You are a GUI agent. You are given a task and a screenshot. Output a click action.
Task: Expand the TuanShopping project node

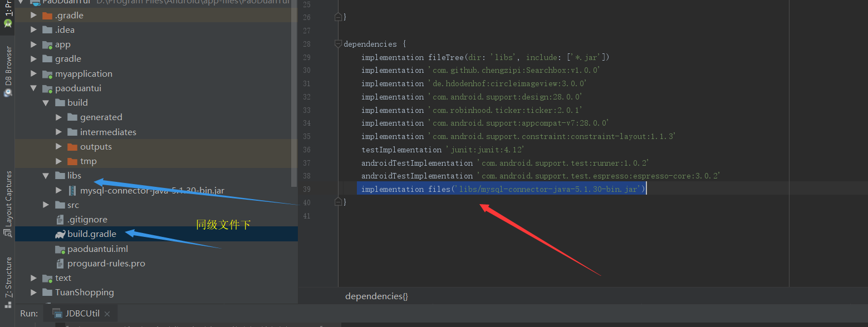(x=34, y=292)
